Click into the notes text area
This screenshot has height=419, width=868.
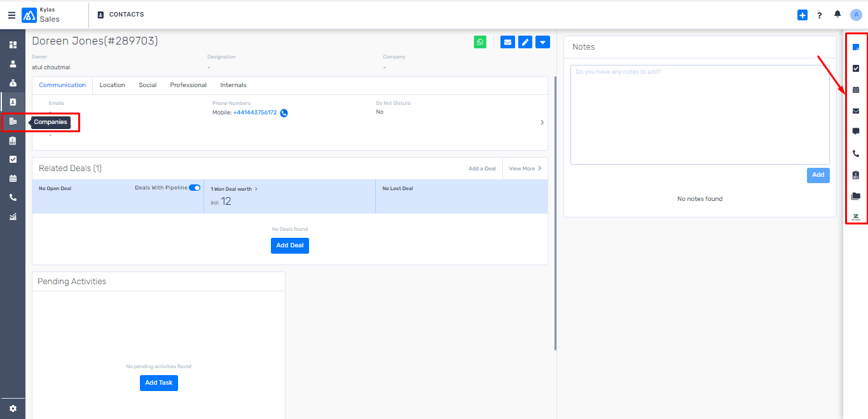[699, 114]
